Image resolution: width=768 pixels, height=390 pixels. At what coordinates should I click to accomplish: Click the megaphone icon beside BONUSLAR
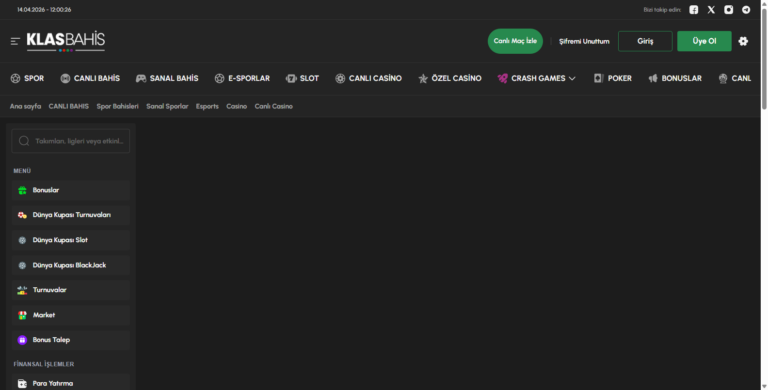coord(653,78)
